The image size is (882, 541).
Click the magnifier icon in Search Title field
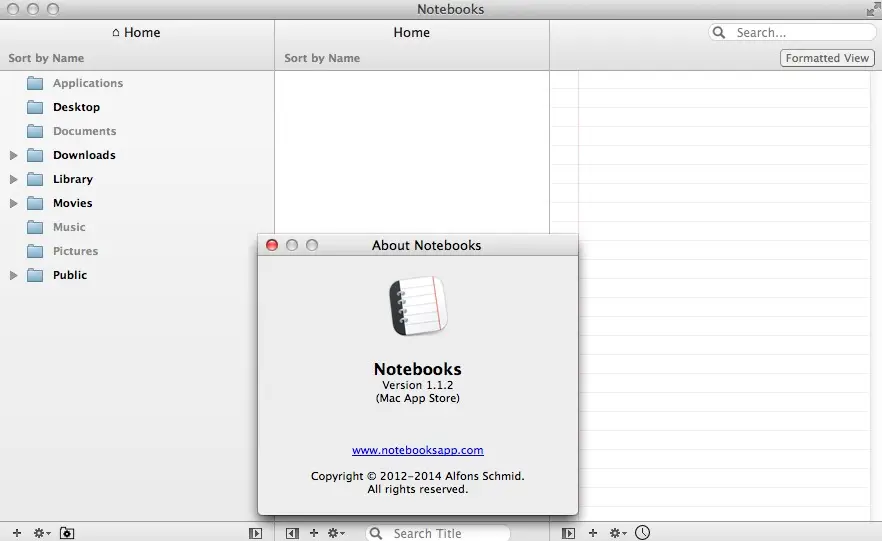(x=376, y=533)
